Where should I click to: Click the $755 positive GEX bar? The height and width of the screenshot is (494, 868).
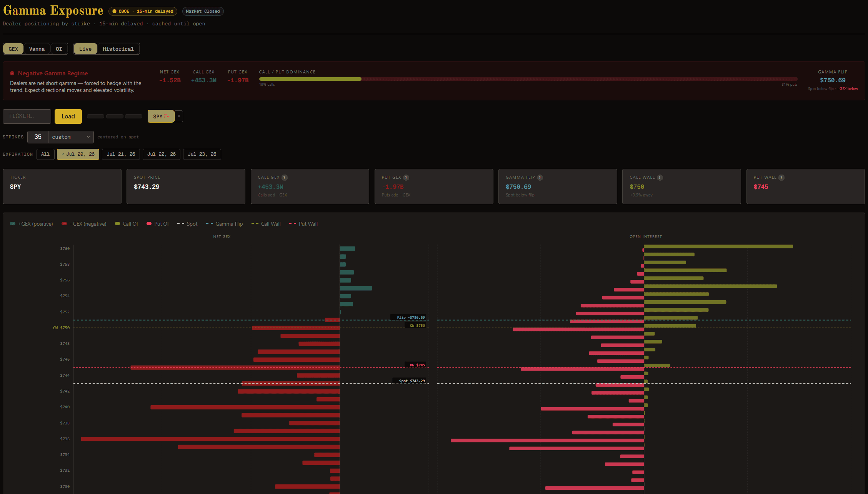click(x=356, y=288)
